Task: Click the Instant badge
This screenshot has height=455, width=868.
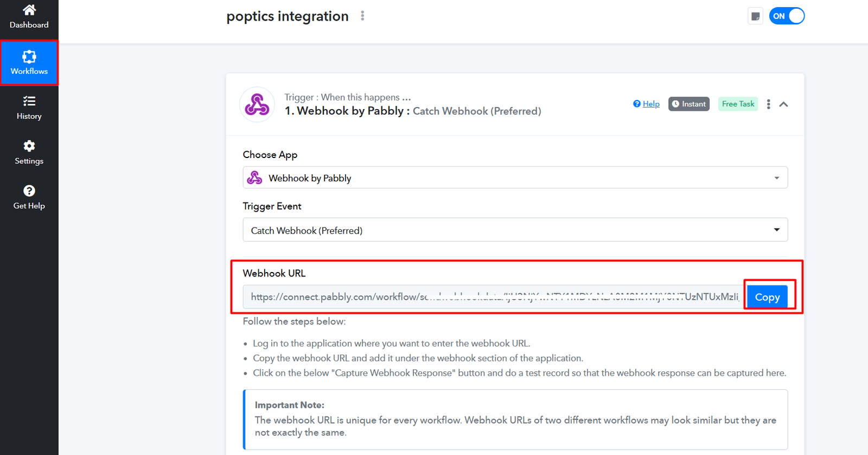Action: coord(689,104)
